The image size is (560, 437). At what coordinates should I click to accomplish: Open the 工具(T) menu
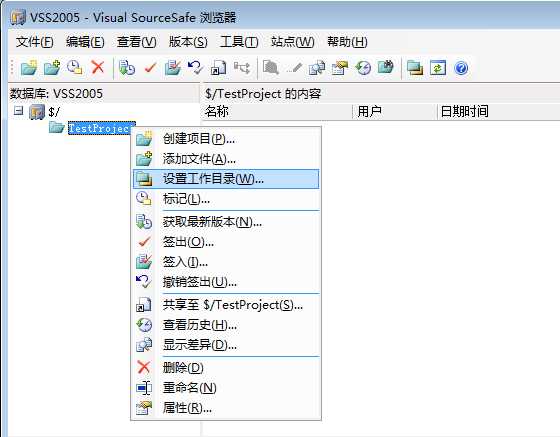239,42
